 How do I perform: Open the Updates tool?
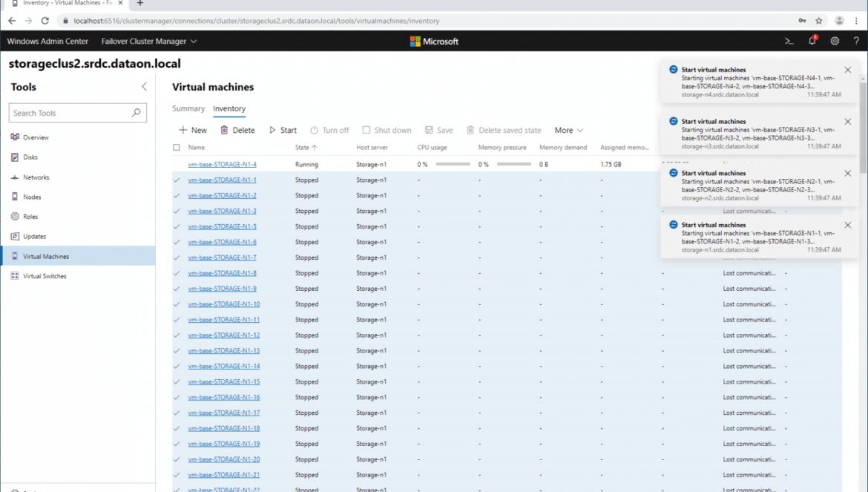(34, 236)
